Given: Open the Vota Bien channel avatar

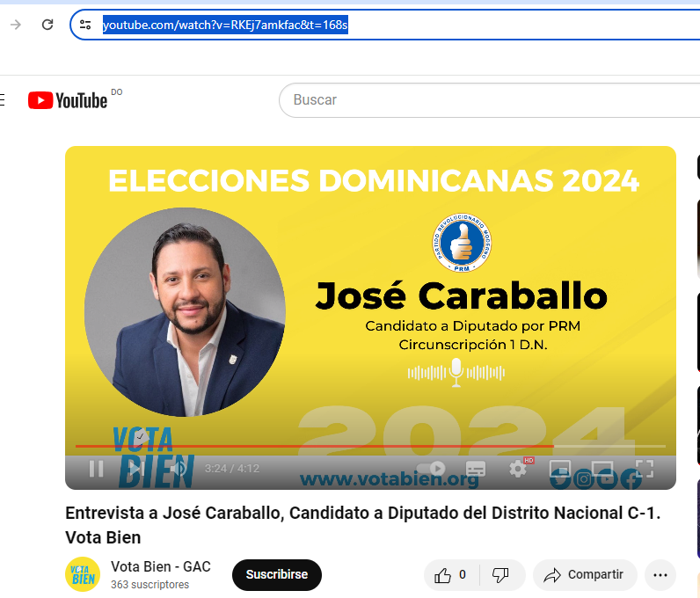Looking at the screenshot, I should point(83,574).
